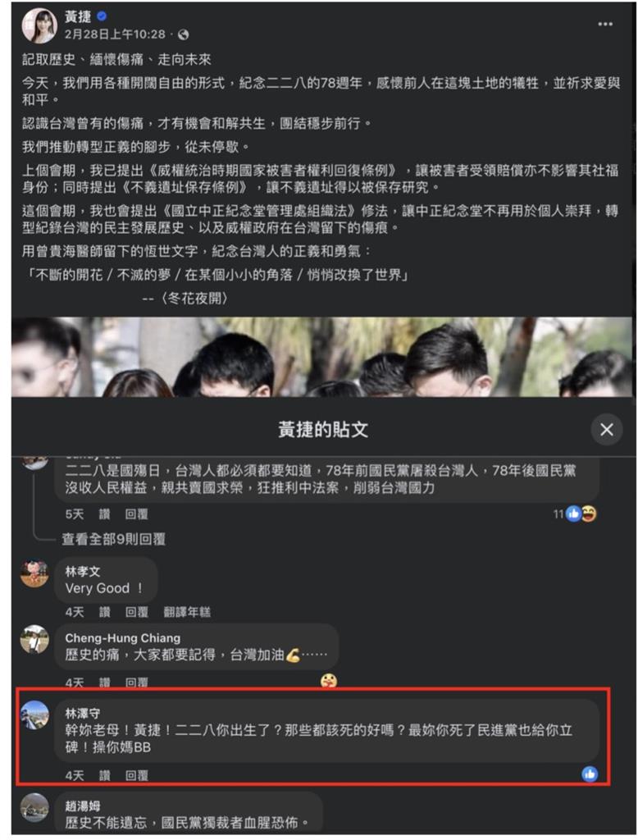This screenshot has width=638, height=840.
Task: Reply to 林孝文's comment via 回覆
Action: pyautogui.click(x=137, y=612)
